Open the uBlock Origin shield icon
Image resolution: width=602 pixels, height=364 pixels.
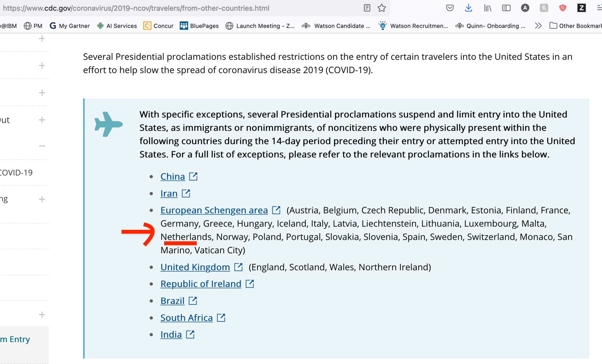[563, 8]
